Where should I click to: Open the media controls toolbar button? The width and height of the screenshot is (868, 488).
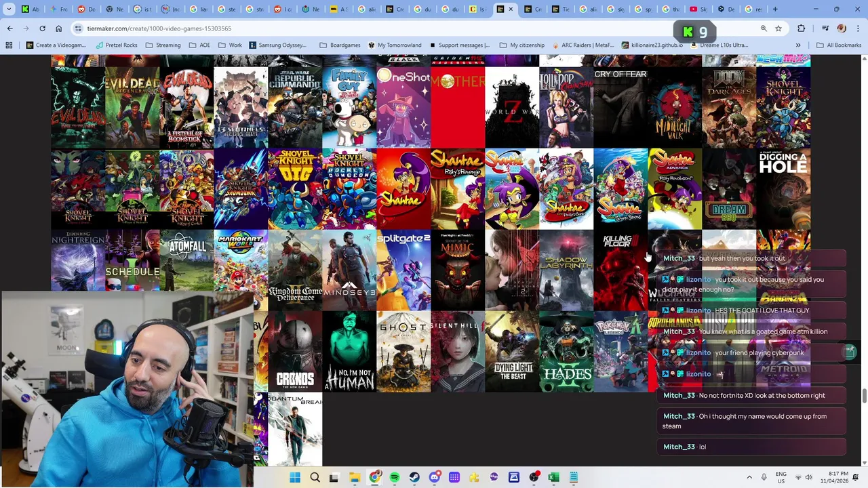coord(825,28)
